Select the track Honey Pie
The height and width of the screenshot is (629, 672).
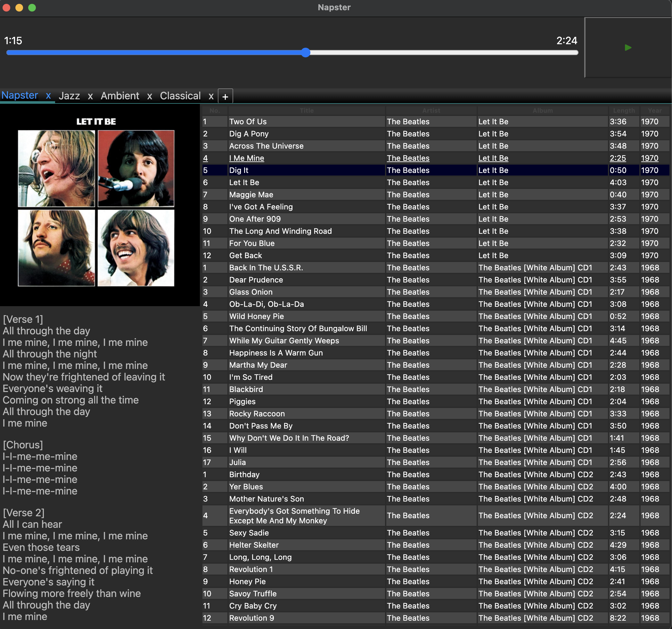435,581
